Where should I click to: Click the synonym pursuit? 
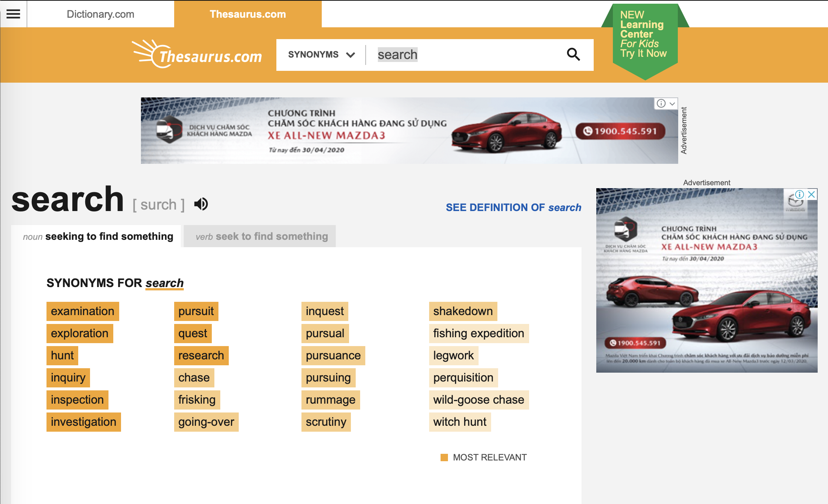196,311
